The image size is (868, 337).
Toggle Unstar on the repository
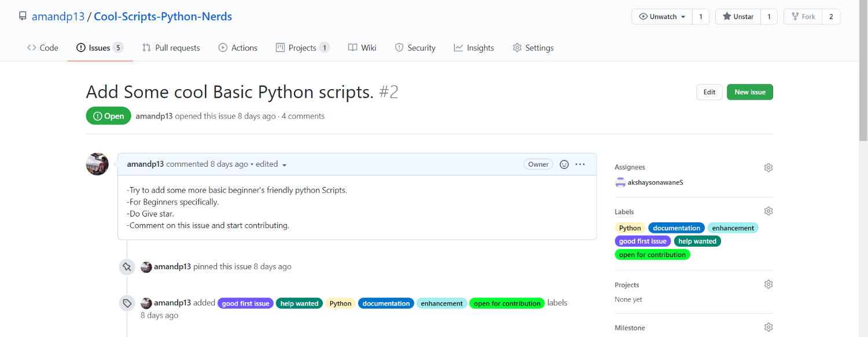point(738,17)
